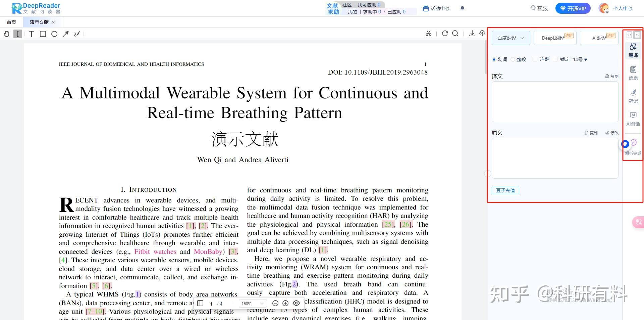
Task: Click the blue chat bubble float button
Action: pos(625,144)
